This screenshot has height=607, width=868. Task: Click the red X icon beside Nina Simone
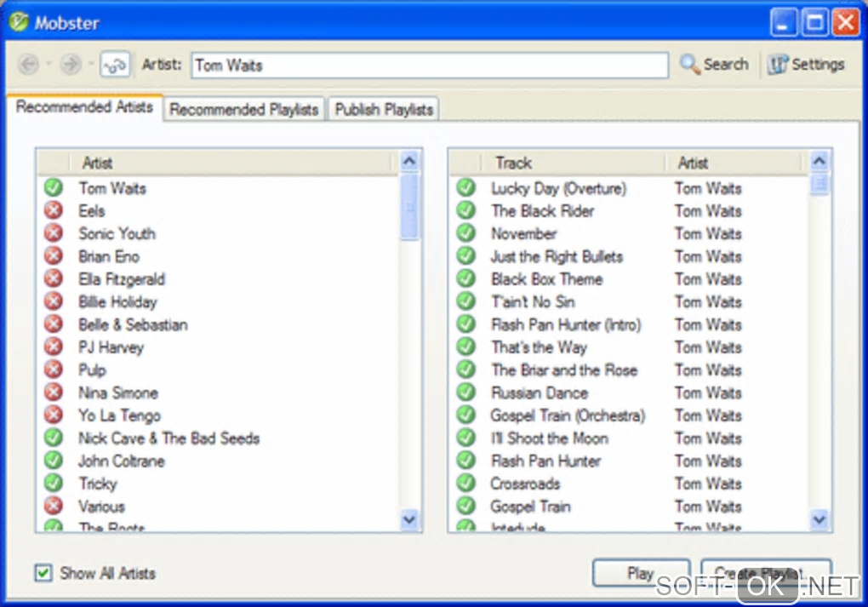click(54, 392)
